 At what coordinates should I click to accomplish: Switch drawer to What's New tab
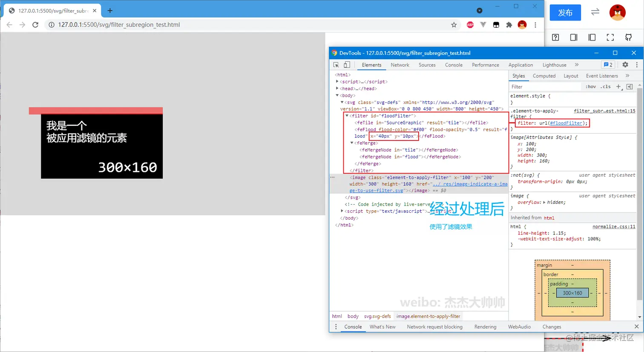(382, 326)
